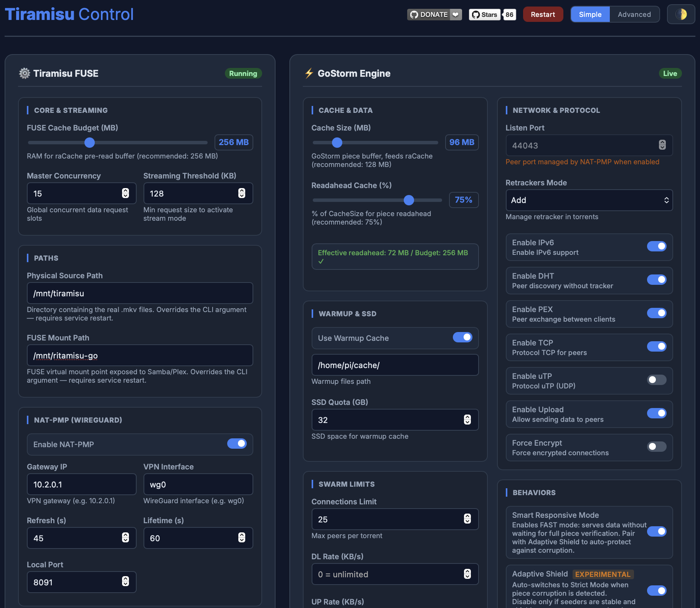Screen dimensions: 700x608
Task: Click the NETWORK & PROTOCOL section header
Action: point(556,111)
